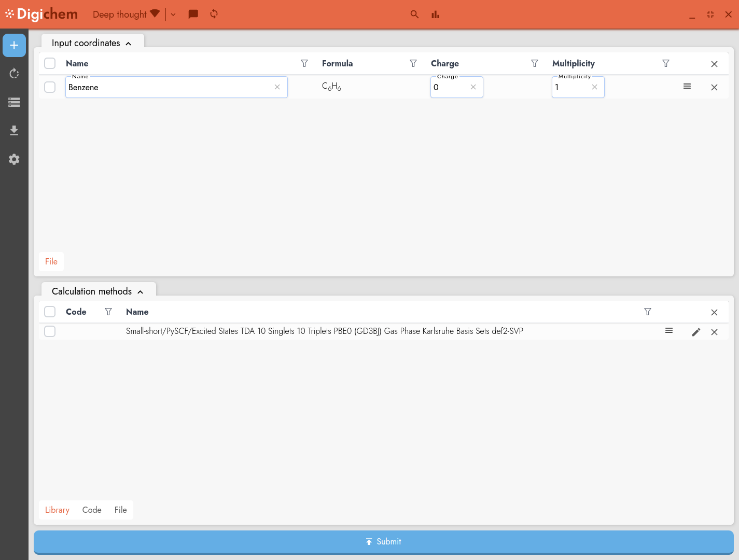Click the sync icon next to the chat bubble
The height and width of the screenshot is (560, 739).
click(214, 14)
